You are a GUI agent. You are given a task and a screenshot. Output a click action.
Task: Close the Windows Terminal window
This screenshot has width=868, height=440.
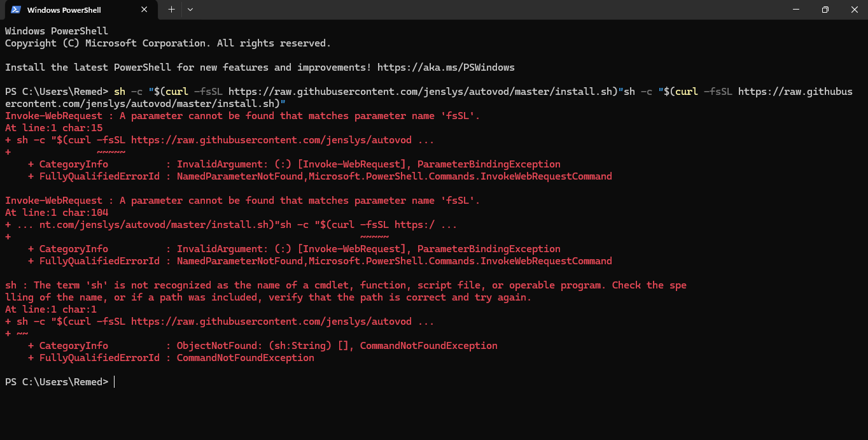coord(854,10)
